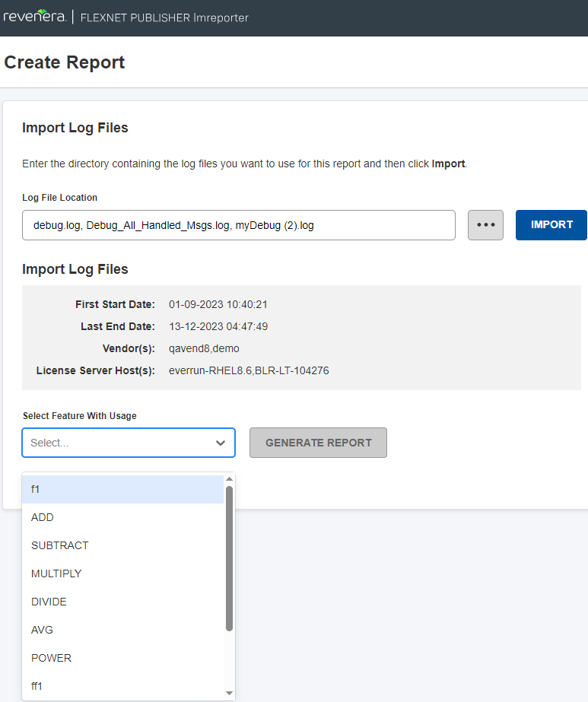Focus the Log File Location text field
Screen dimensions: 588x702
click(238, 225)
